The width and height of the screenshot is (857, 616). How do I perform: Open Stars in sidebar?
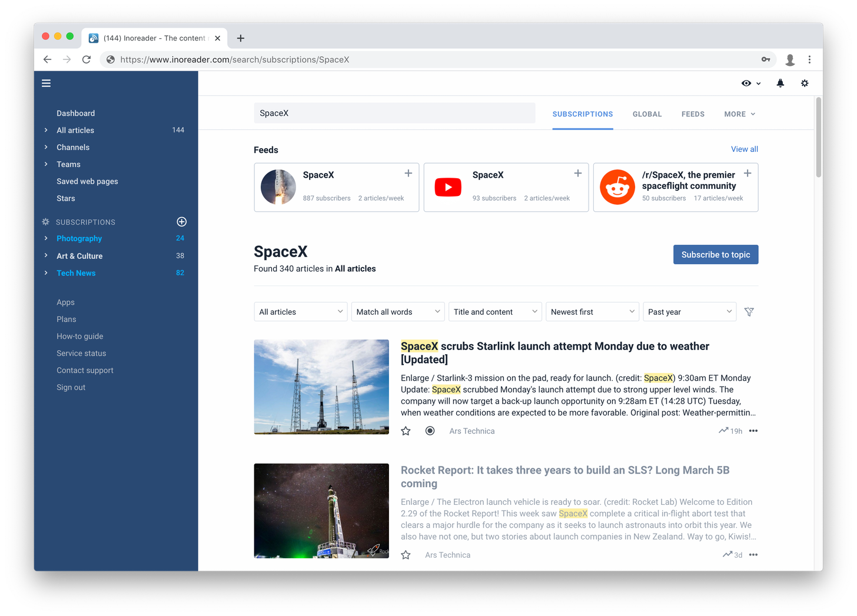(x=66, y=198)
